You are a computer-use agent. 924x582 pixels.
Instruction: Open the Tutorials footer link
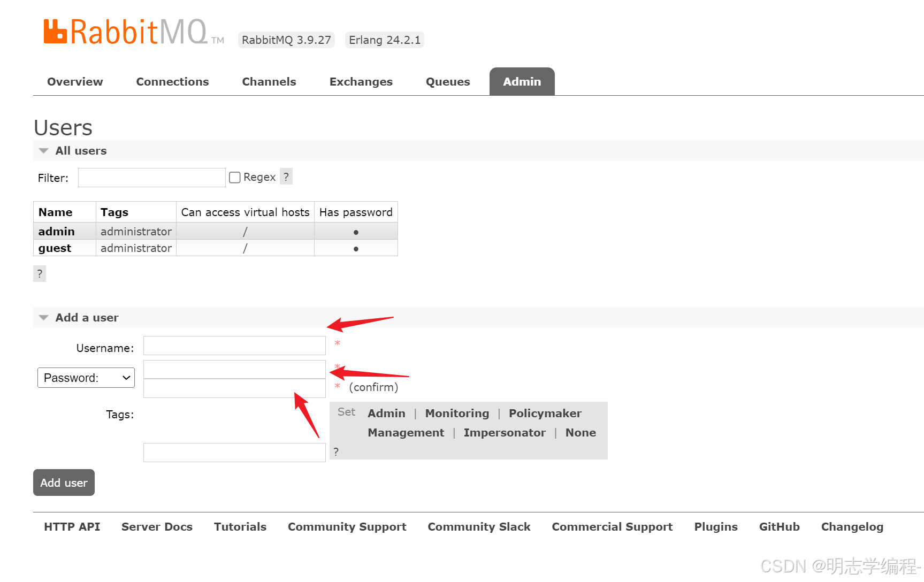pyautogui.click(x=240, y=527)
